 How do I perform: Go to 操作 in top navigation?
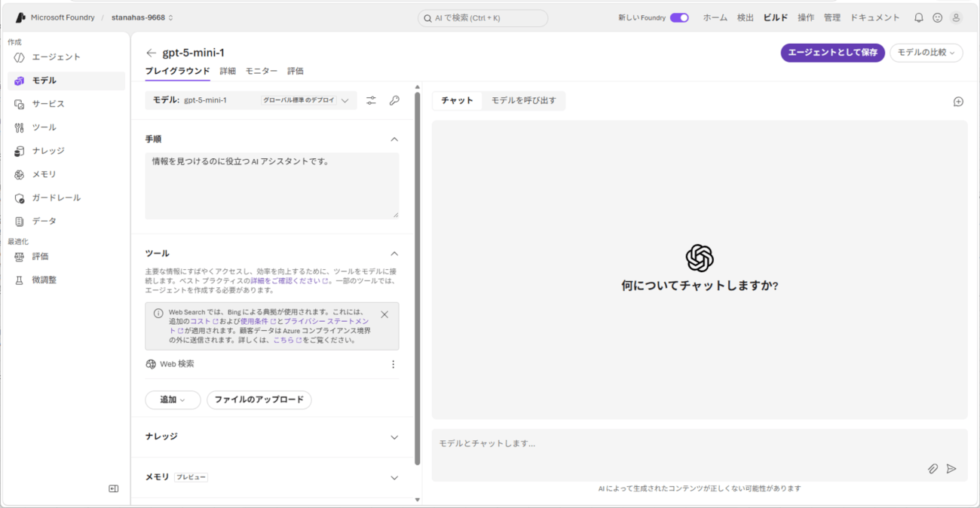click(806, 17)
